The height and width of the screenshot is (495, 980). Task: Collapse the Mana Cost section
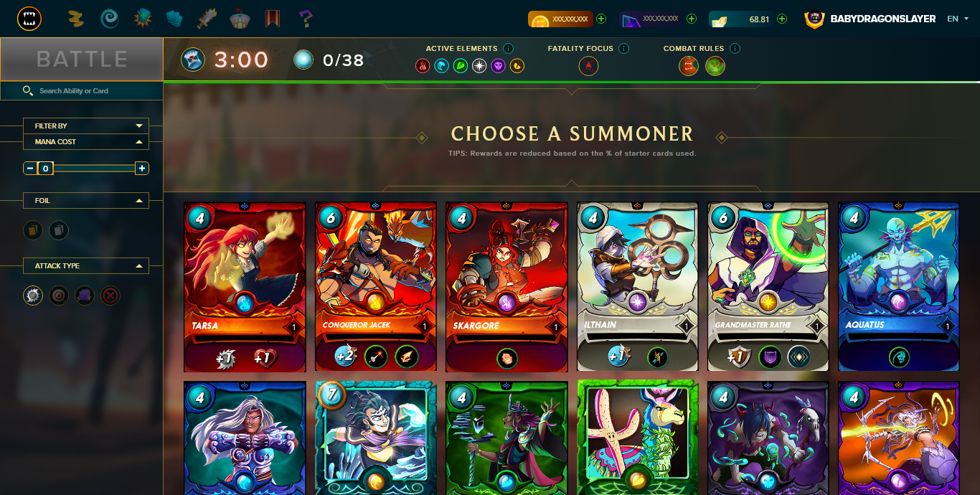click(86, 142)
